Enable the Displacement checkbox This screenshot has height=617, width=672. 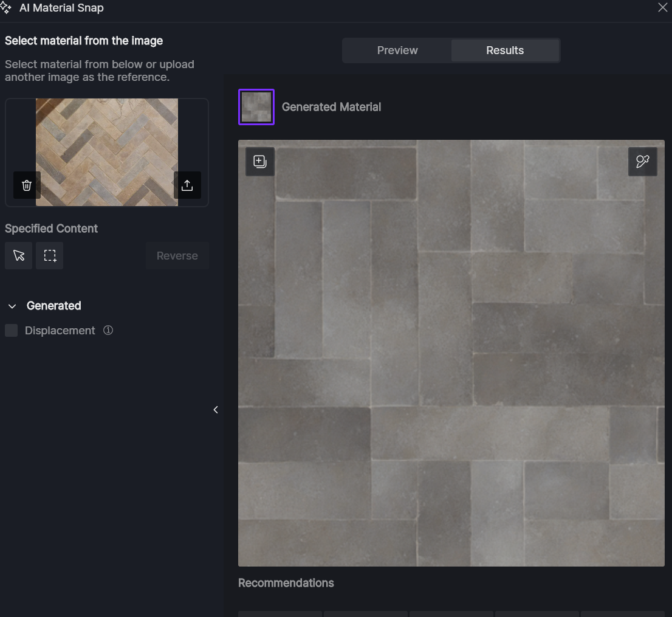(x=12, y=330)
